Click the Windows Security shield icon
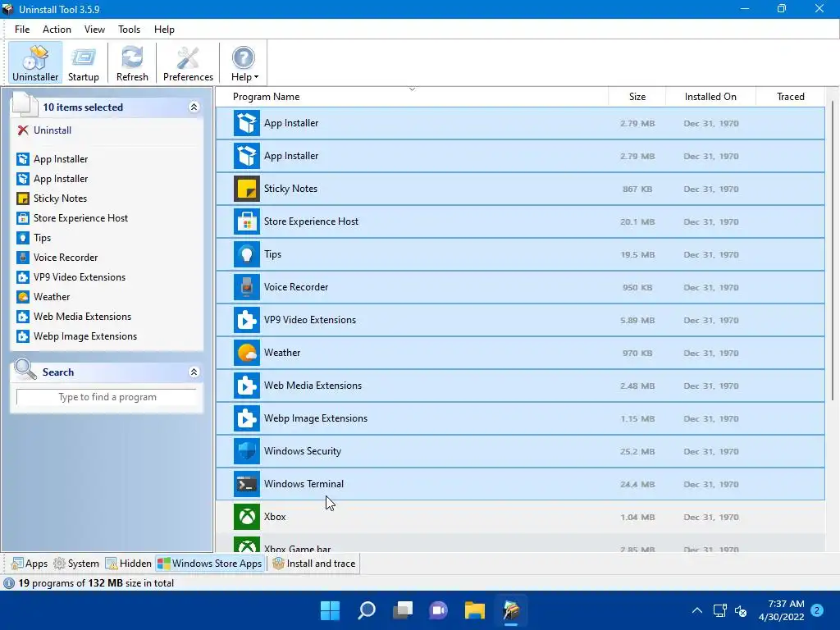 point(247,451)
